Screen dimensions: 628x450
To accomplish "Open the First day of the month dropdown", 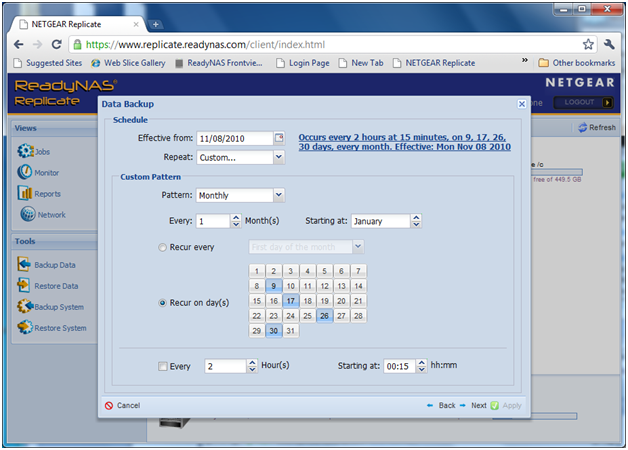I will (358, 247).
